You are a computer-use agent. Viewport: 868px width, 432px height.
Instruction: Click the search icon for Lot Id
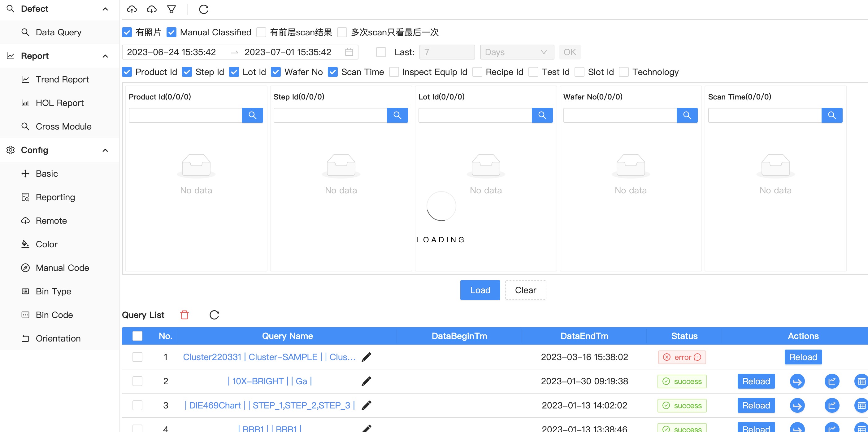542,115
